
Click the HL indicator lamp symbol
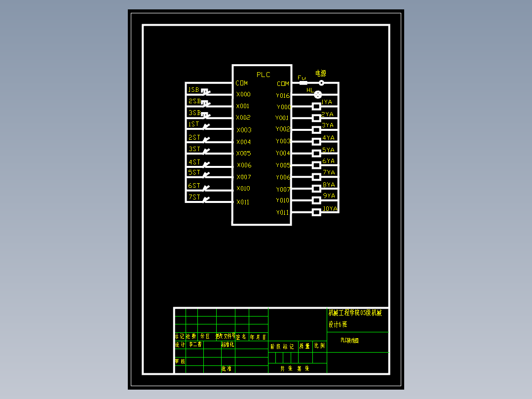[318, 94]
